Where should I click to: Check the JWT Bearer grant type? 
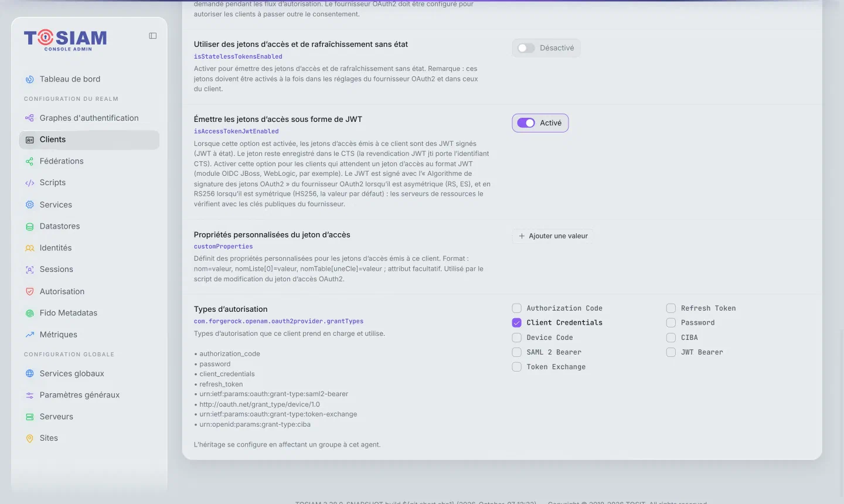coord(671,352)
